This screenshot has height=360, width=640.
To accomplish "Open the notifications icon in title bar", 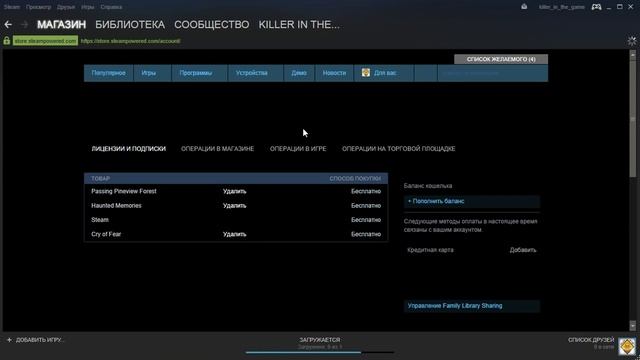I will [524, 7].
